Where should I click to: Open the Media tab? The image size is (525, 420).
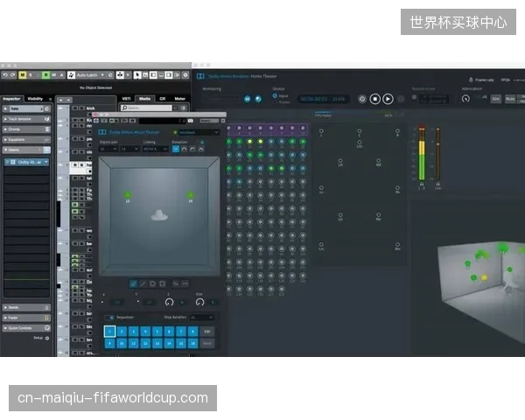click(144, 99)
